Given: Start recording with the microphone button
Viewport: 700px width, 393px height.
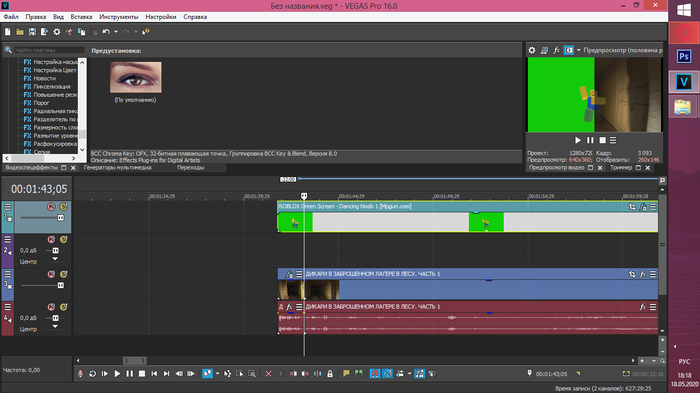Looking at the screenshot, I should (80, 374).
